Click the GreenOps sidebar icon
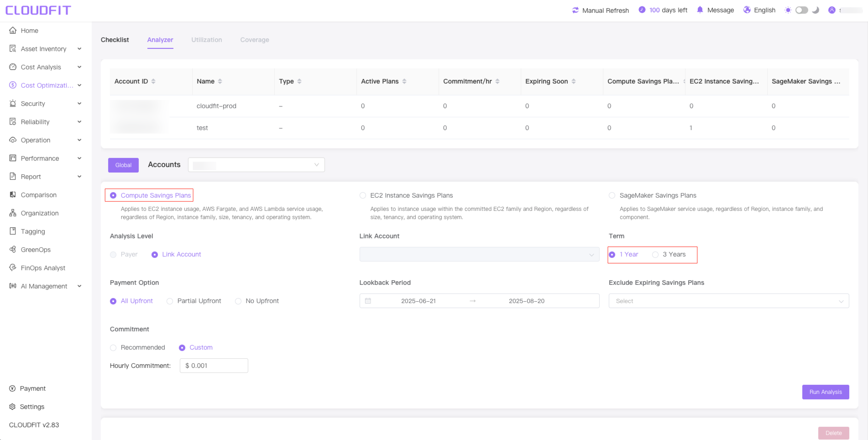868x440 pixels. click(x=13, y=250)
